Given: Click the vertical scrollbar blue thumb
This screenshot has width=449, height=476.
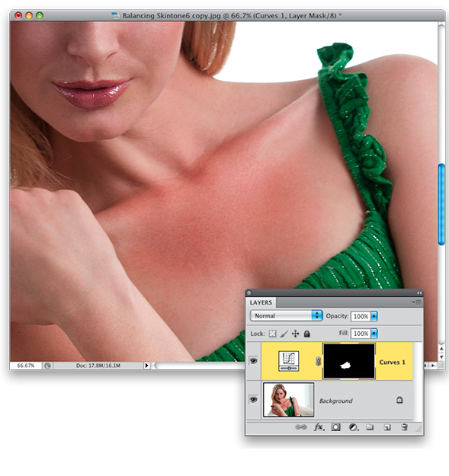Looking at the screenshot, I should coord(441,204).
